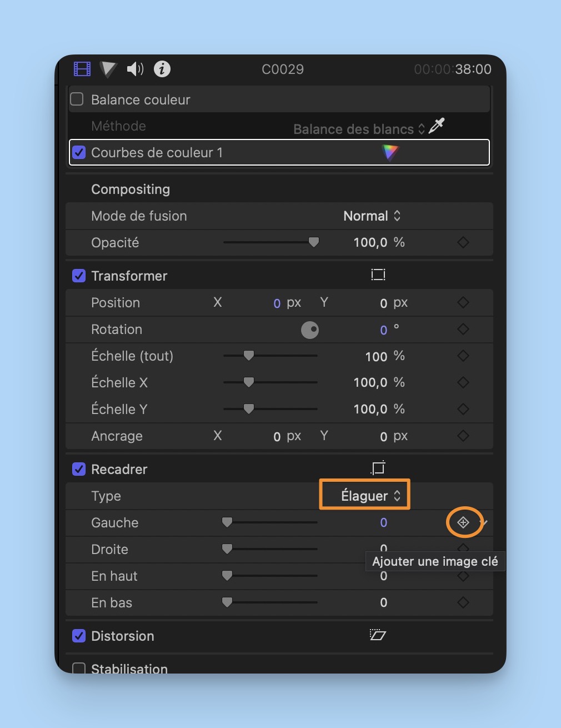Viewport: 561px width, 728px height.
Task: Click the Rotation degrees value
Action: coord(384,330)
